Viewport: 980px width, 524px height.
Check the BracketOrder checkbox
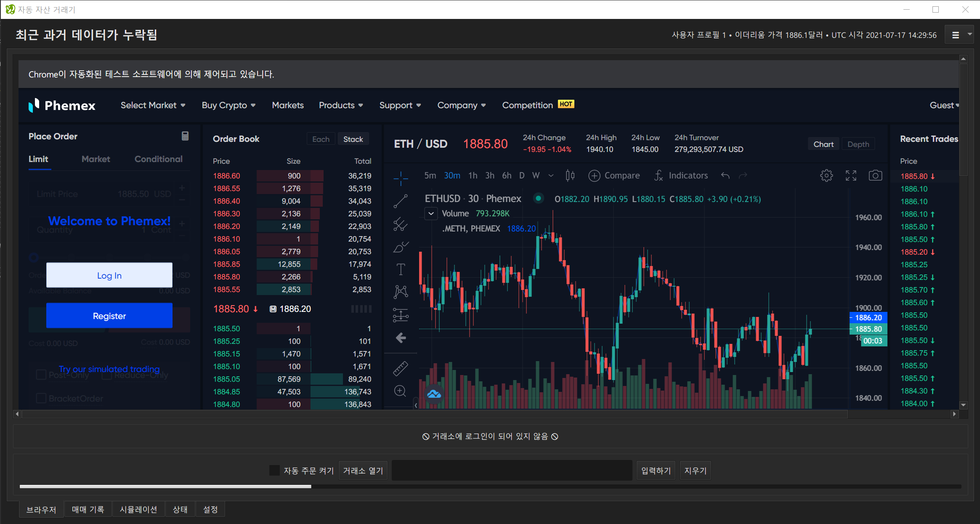[41, 398]
